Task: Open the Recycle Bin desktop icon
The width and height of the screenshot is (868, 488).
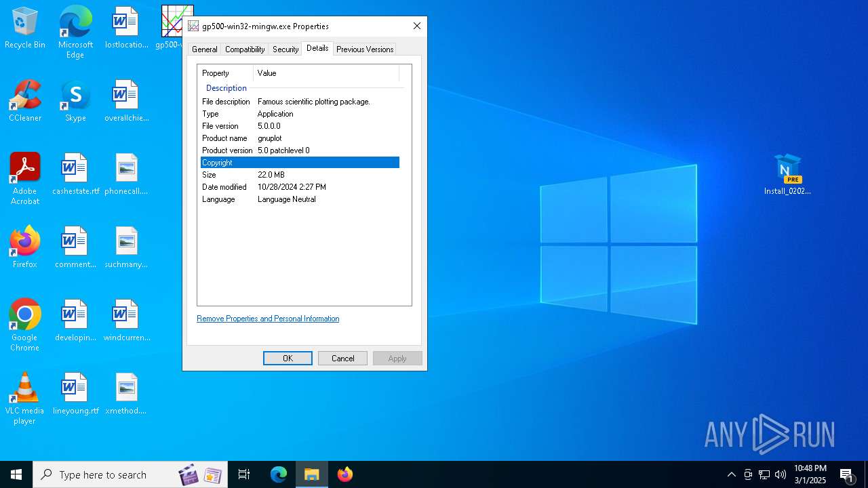Action: [25, 28]
